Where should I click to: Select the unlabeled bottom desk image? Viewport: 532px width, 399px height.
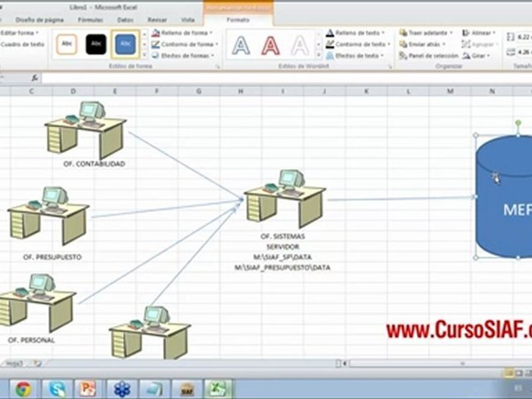[150, 332]
